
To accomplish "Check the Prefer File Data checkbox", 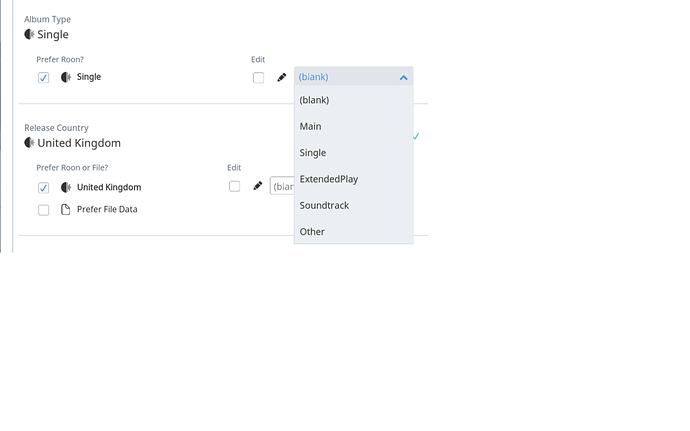I will tap(43, 210).
